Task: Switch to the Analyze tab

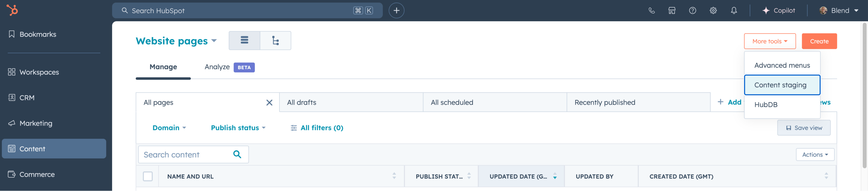Action: tap(217, 67)
